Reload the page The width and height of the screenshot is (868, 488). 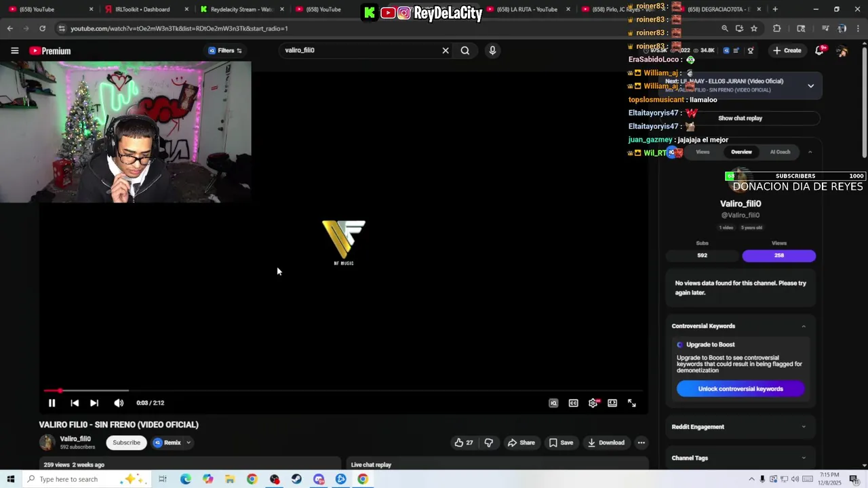[x=42, y=28]
